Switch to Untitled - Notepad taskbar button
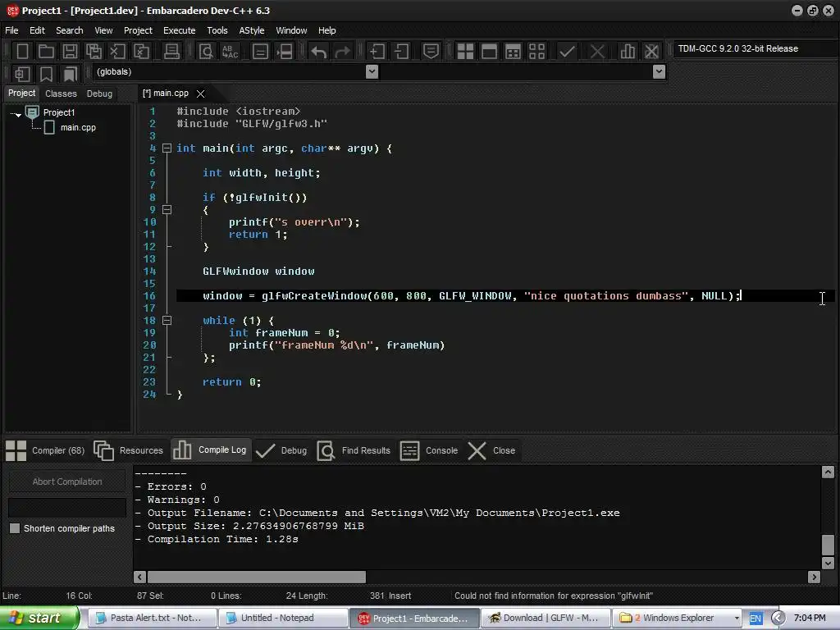Viewport: 840px width, 630px height. point(283,619)
